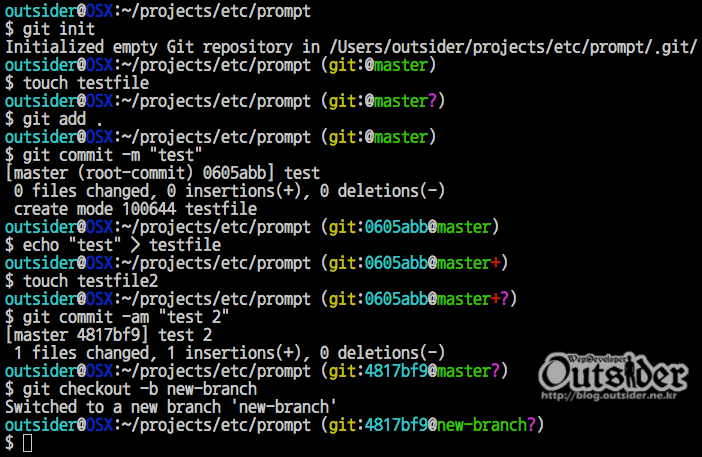Image resolution: width=702 pixels, height=457 pixels.
Task: Click the red '+' after master in the prompt following the echo command
Action: coord(495,263)
